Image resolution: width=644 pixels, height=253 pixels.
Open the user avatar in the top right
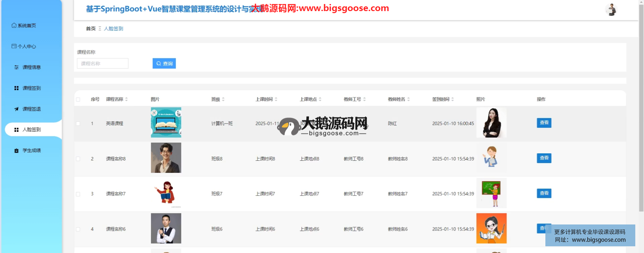tap(611, 10)
